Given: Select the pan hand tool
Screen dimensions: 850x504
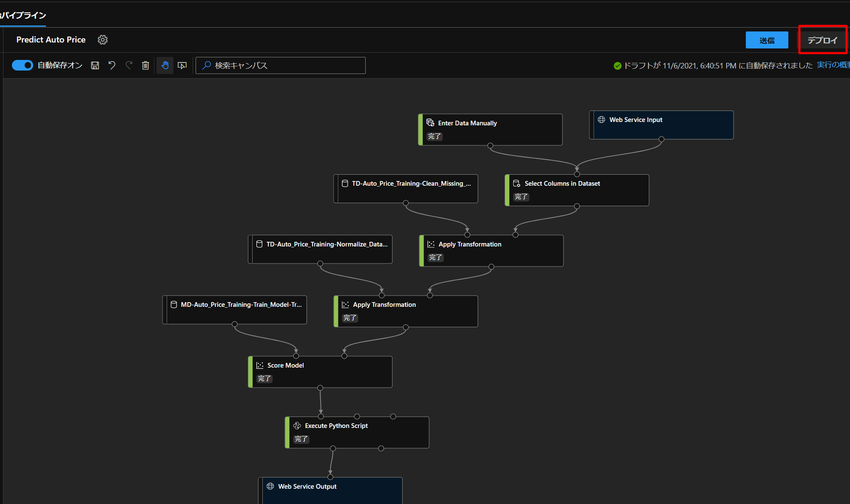Looking at the screenshot, I should pos(165,65).
